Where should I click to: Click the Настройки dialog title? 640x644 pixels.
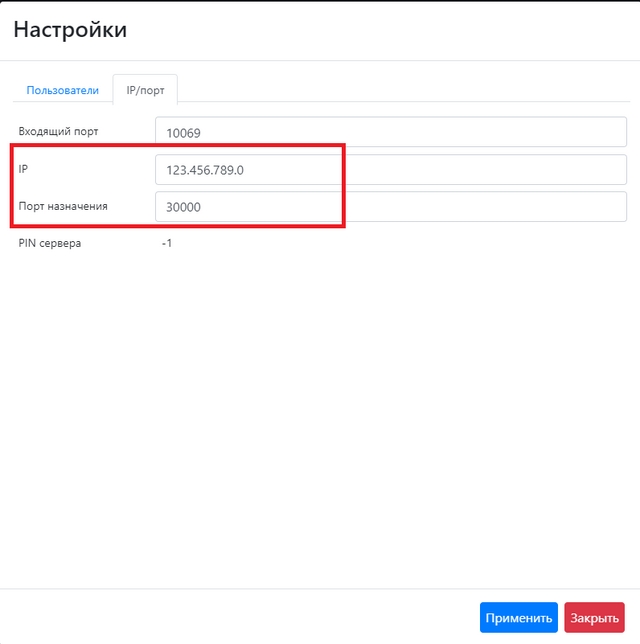tap(70, 30)
